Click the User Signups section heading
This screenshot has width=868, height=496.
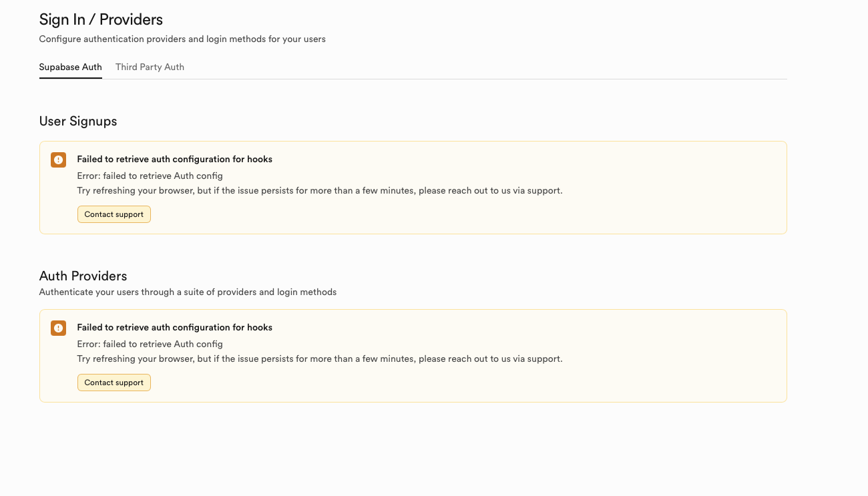click(78, 121)
